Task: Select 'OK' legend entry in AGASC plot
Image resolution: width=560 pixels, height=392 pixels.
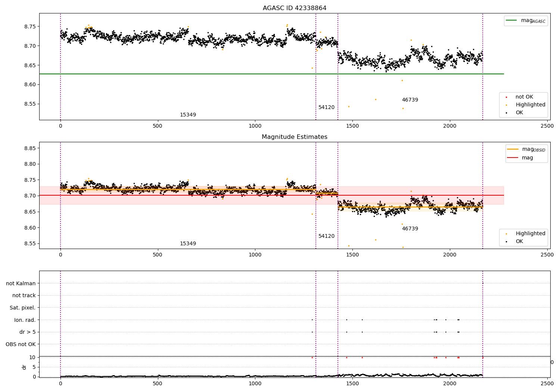Action: [x=519, y=113]
